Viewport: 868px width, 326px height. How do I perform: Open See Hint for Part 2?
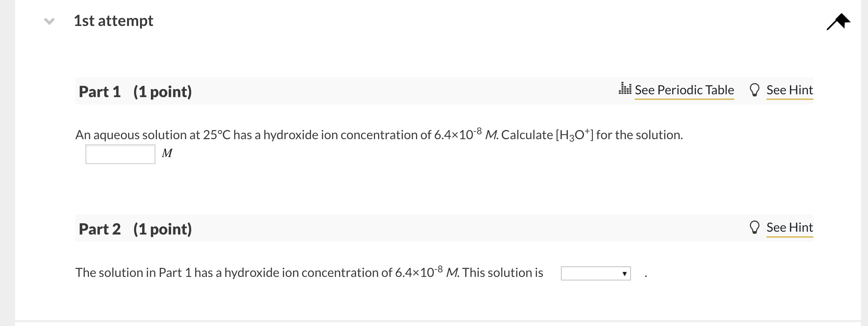[790, 227]
